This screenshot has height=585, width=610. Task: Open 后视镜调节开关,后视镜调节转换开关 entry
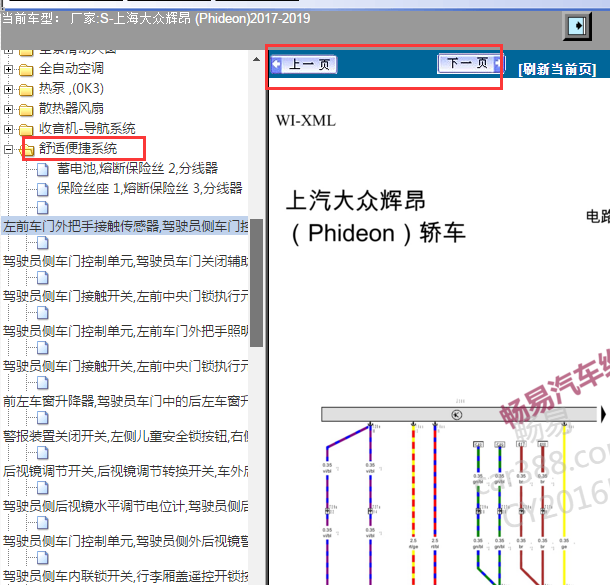tap(125, 471)
